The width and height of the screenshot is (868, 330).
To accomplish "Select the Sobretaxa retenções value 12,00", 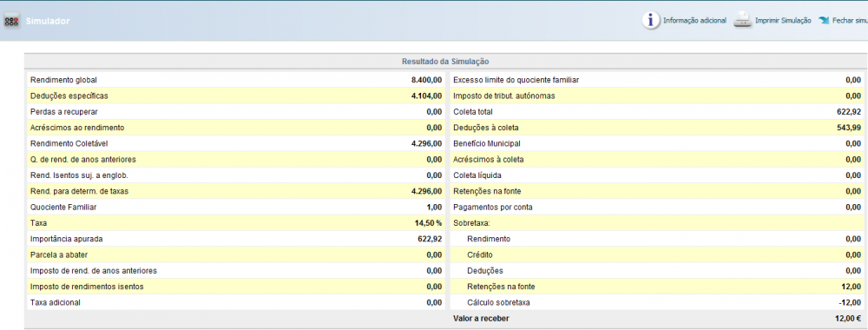I will (852, 287).
